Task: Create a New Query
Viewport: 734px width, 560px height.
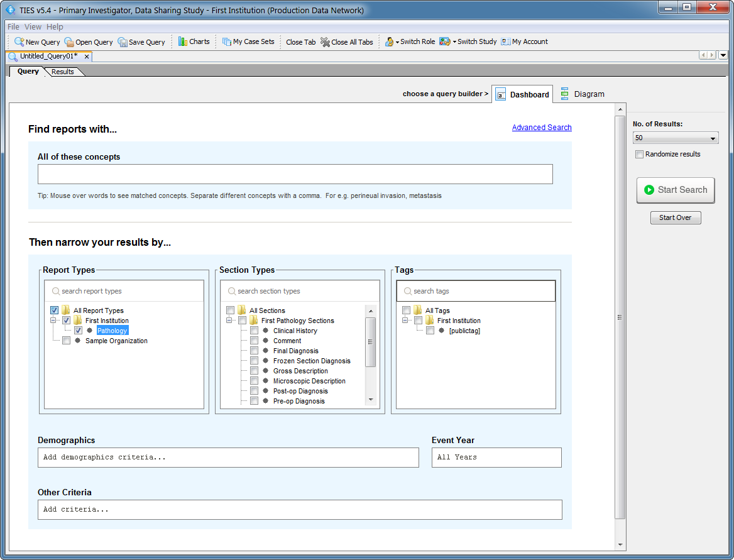Action: [36, 41]
